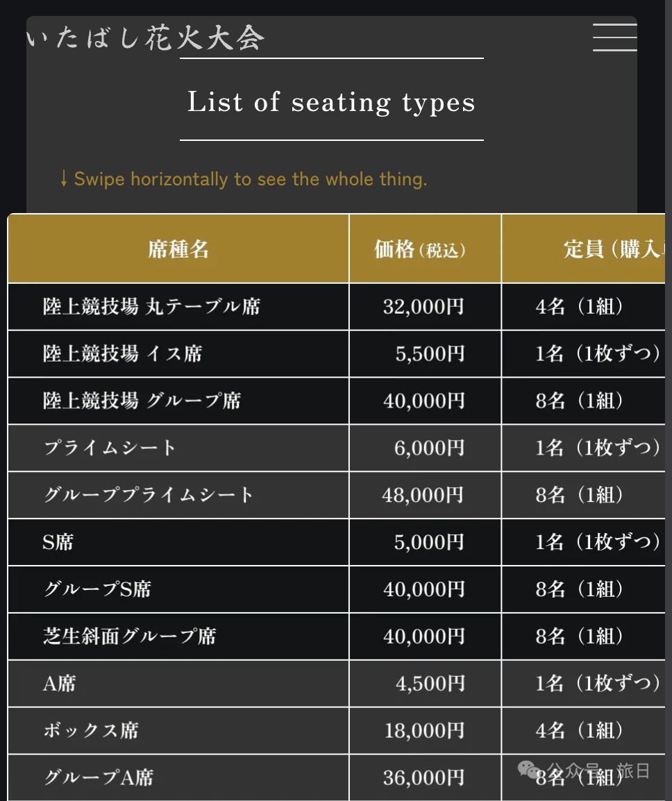Click the 陸上競技場 イス席 row name
The image size is (672, 801).
[123, 353]
